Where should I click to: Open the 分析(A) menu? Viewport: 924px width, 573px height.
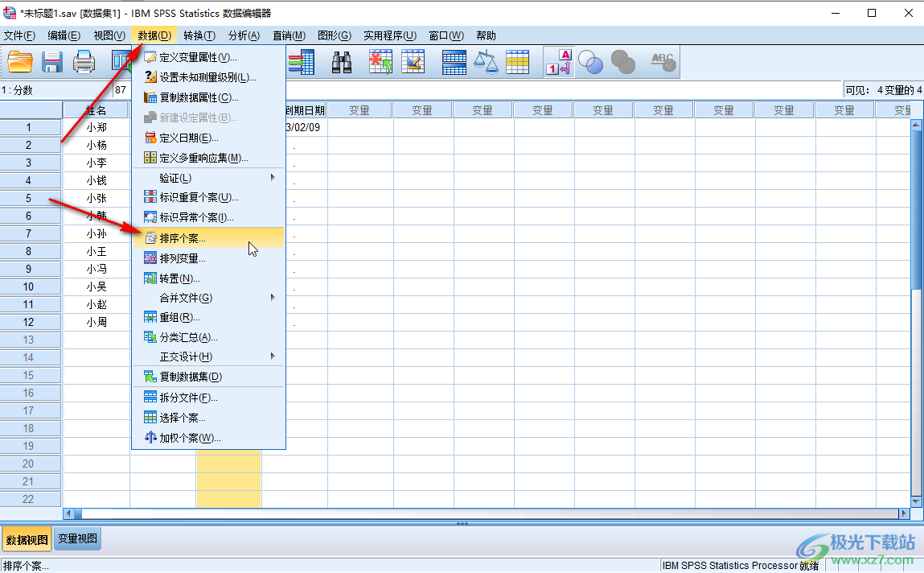tap(244, 35)
